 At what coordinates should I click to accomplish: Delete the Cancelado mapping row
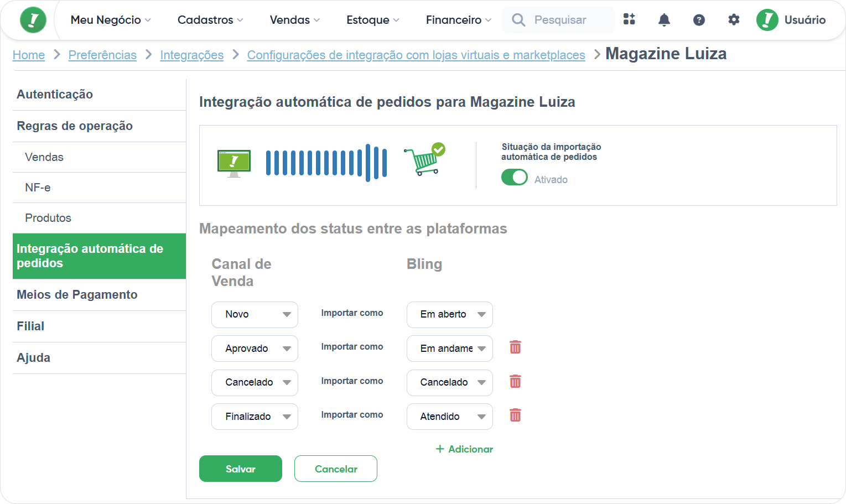[515, 381]
